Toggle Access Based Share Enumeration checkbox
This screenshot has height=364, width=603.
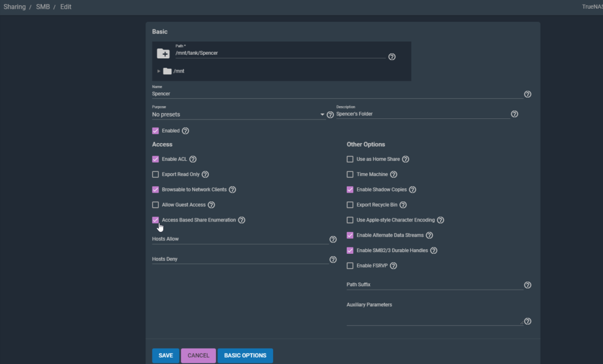click(155, 220)
